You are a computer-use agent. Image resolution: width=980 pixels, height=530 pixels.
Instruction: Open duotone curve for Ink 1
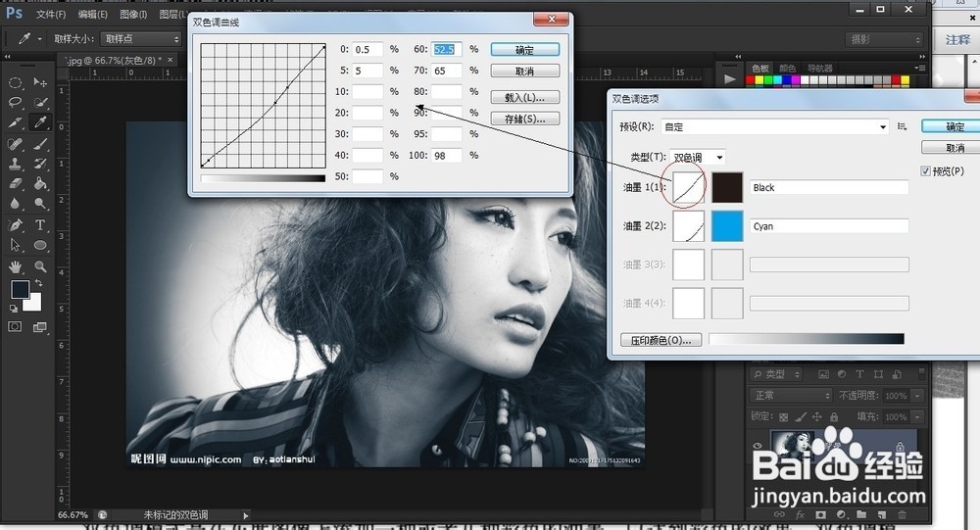point(689,187)
